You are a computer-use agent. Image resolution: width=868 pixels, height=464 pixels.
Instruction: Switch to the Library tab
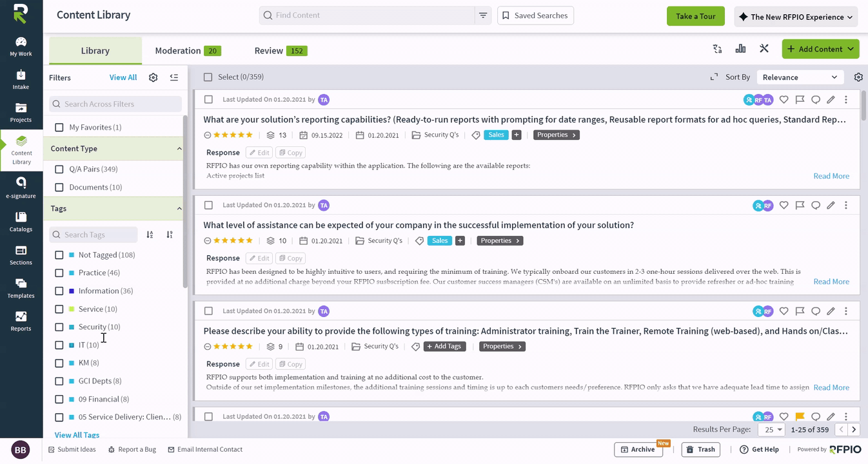(x=95, y=51)
